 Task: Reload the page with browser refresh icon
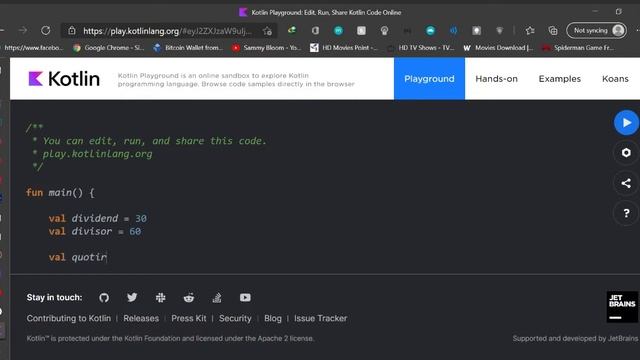46,31
